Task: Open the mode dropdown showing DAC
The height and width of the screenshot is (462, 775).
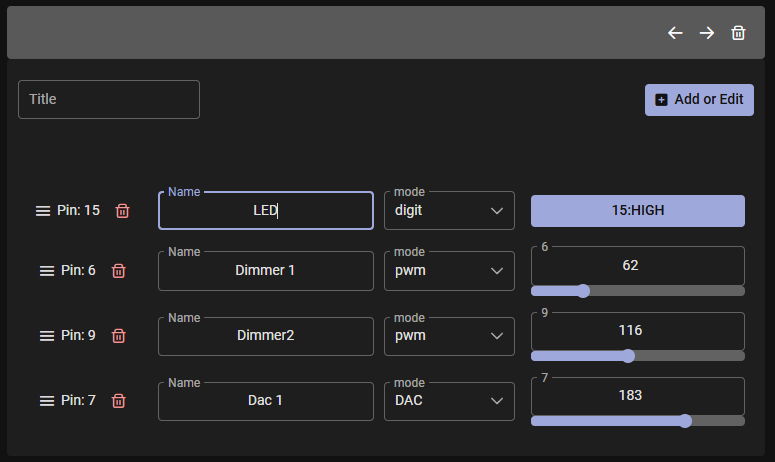Action: (449, 401)
